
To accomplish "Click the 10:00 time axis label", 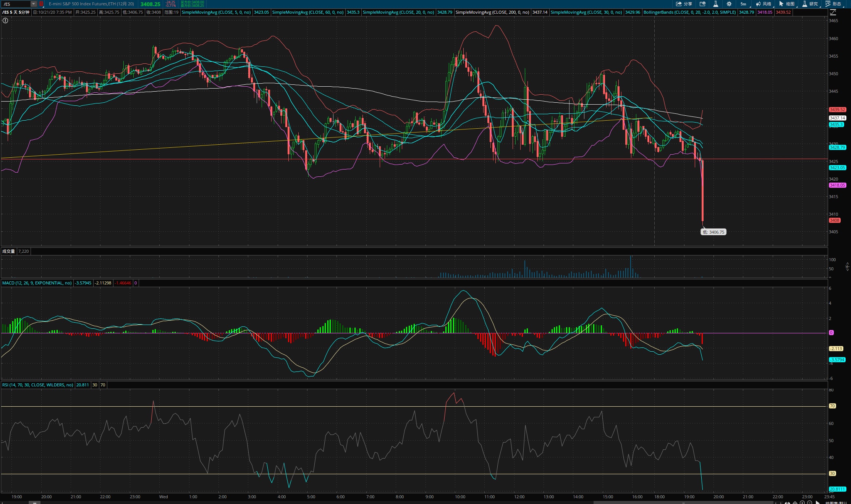I will click(460, 497).
